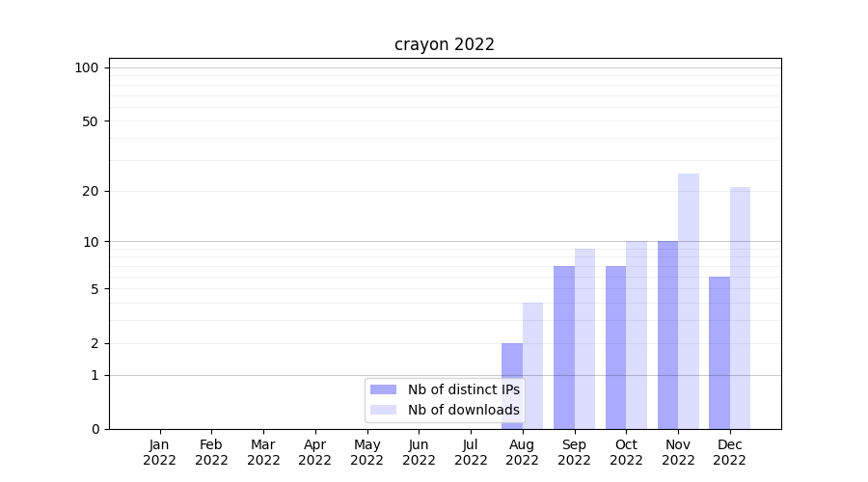
Task: Select the Sep 2022 distinct IPs bar
Action: click(564, 347)
